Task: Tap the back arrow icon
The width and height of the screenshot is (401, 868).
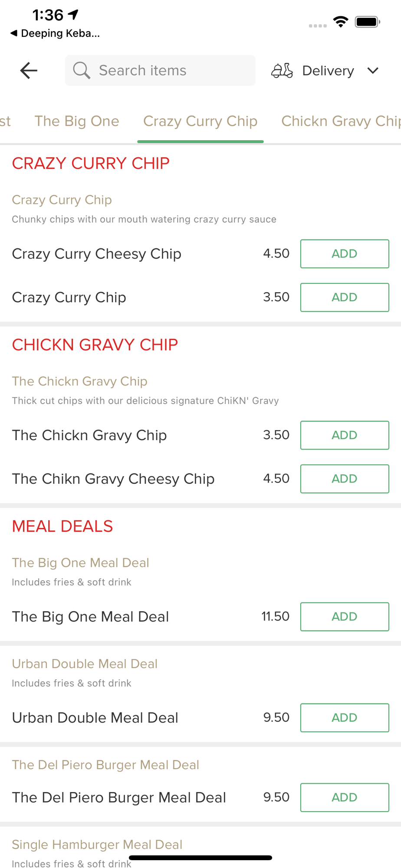Action: point(29,70)
